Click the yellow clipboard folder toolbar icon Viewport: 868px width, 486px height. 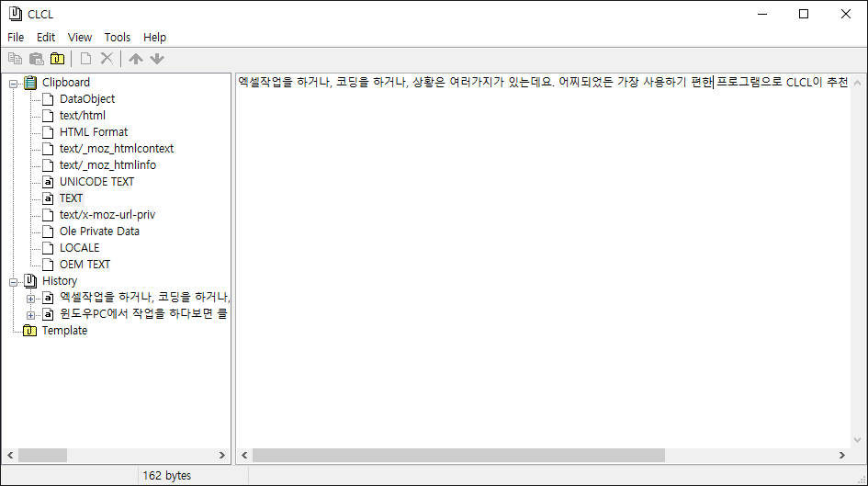[x=58, y=58]
